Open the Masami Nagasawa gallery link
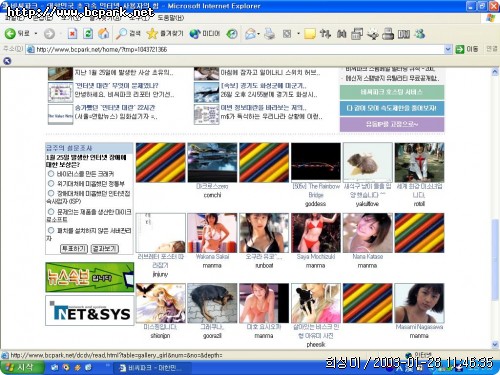 coord(419,327)
